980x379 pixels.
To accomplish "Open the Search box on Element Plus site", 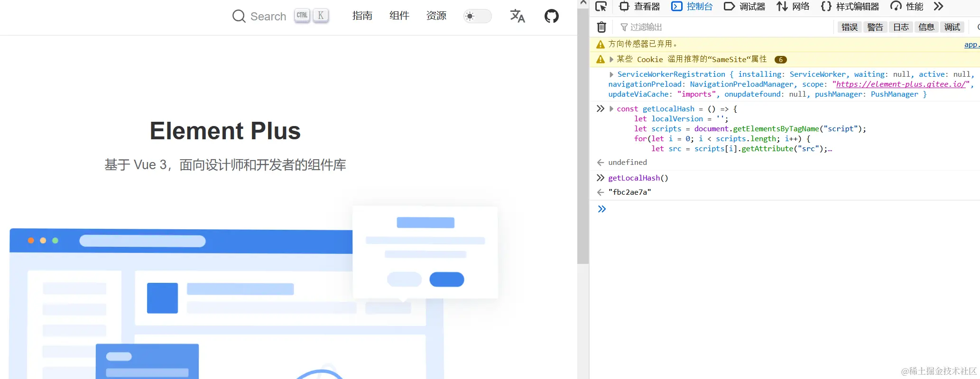I will (x=280, y=16).
